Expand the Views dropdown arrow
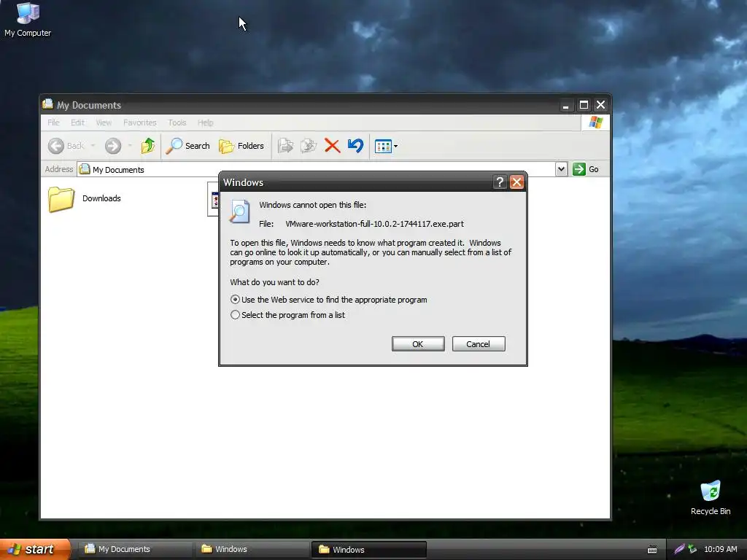Image resolution: width=747 pixels, height=560 pixels. pos(395,146)
